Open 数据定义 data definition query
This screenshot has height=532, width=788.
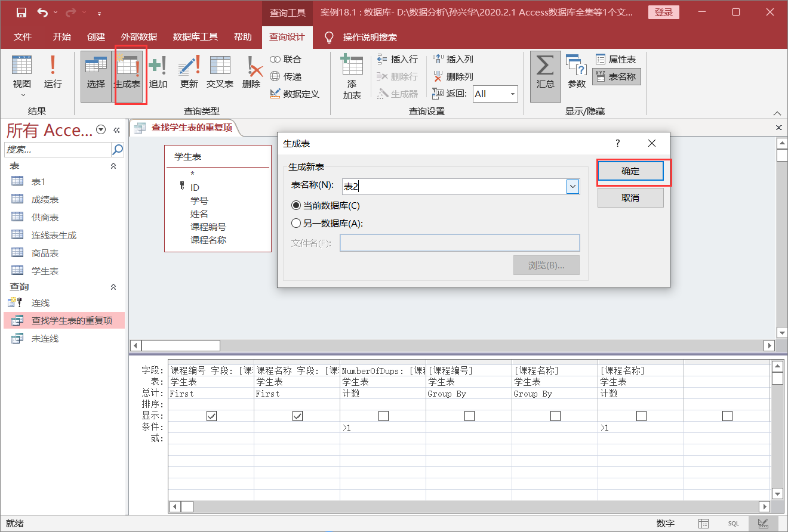click(294, 94)
